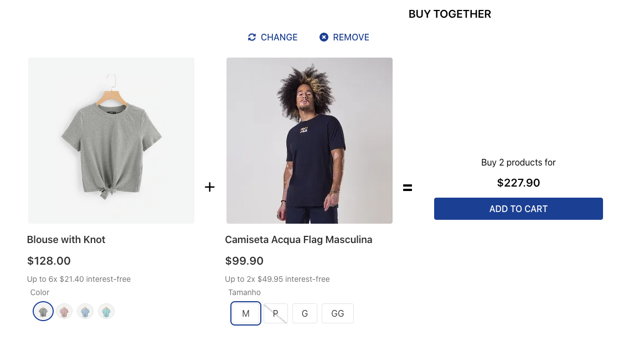Click the X circle icon beside REMOVE
Screen dimensions: 644x356
pyautogui.click(x=324, y=37)
